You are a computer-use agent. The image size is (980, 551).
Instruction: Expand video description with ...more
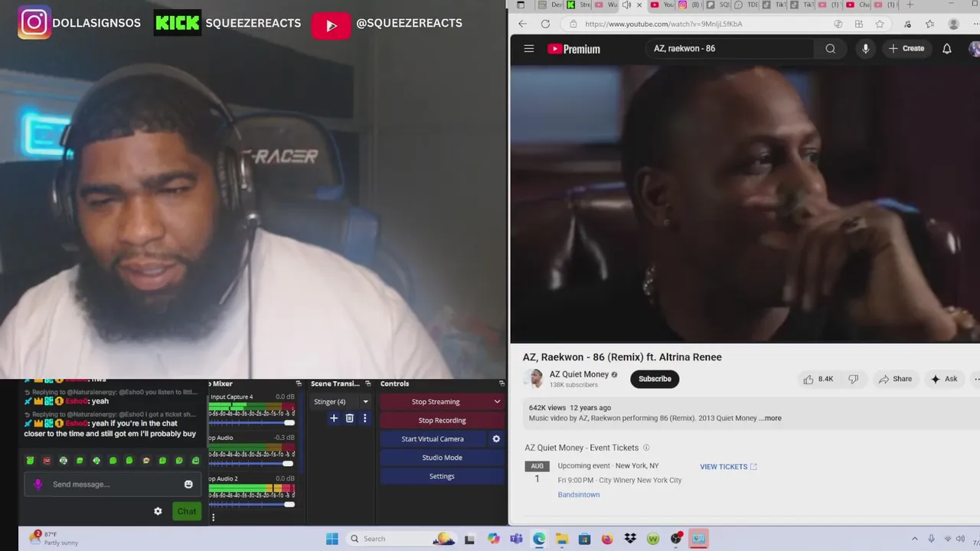[x=771, y=418]
